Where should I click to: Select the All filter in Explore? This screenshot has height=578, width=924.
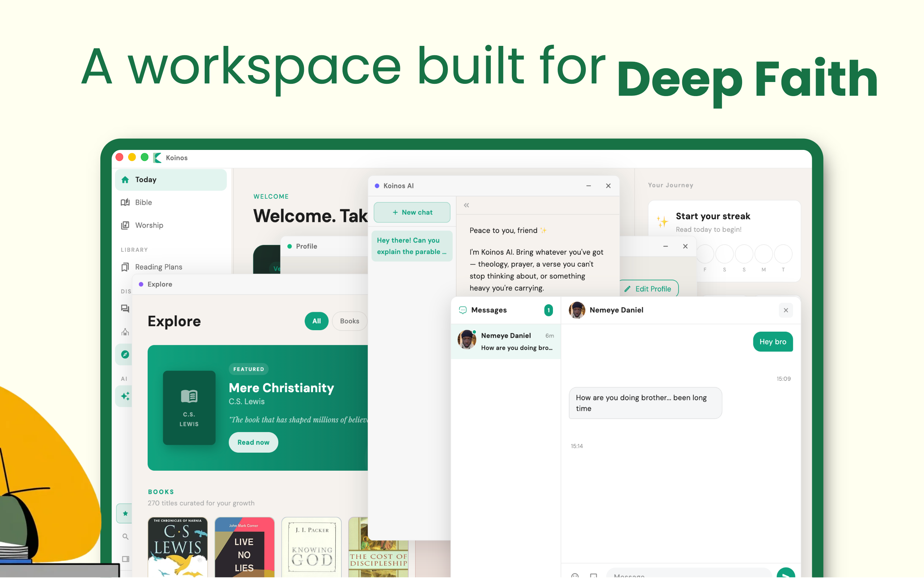point(317,321)
